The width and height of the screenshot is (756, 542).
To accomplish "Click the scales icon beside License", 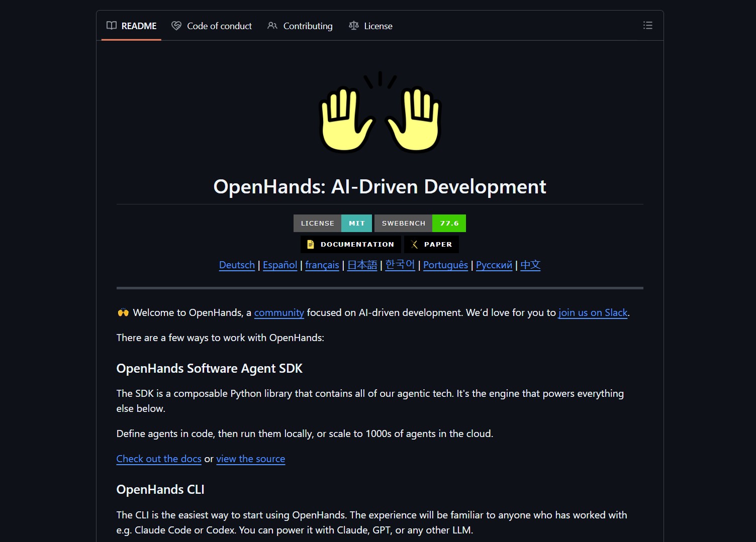I will (x=354, y=26).
